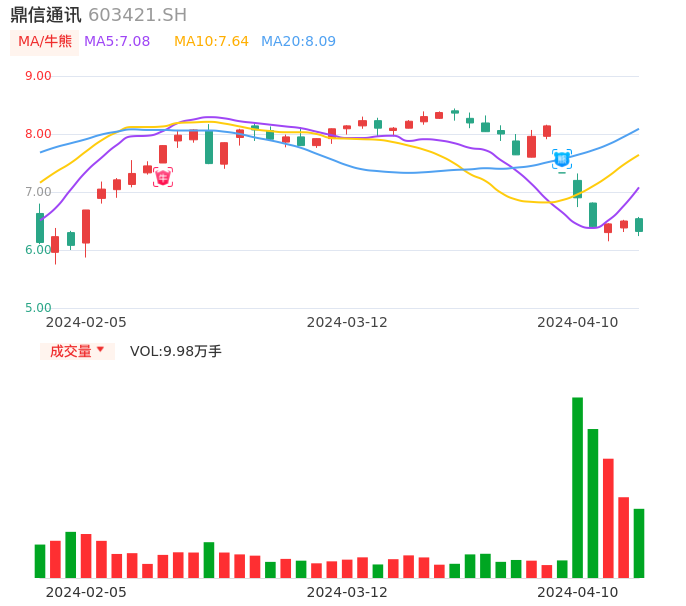This screenshot has width=686, height=606.
Task: Click the MA10:7.64 legend label
Action: click(211, 42)
